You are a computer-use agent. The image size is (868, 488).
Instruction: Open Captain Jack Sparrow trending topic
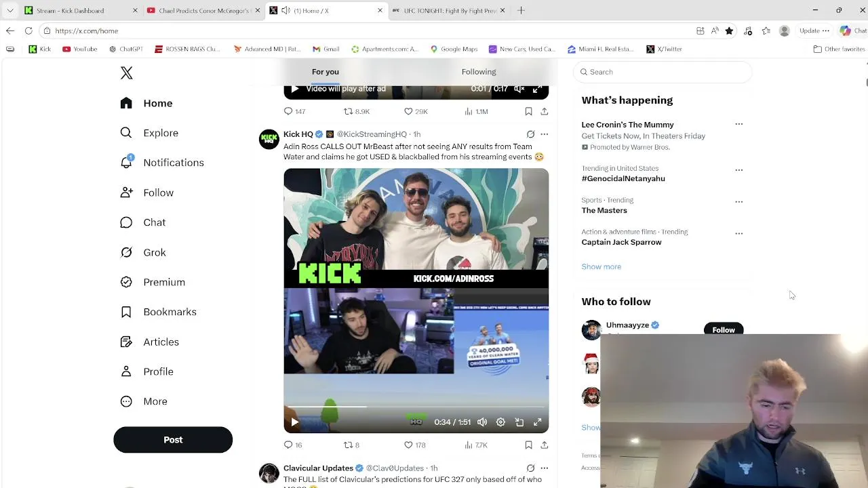621,242
